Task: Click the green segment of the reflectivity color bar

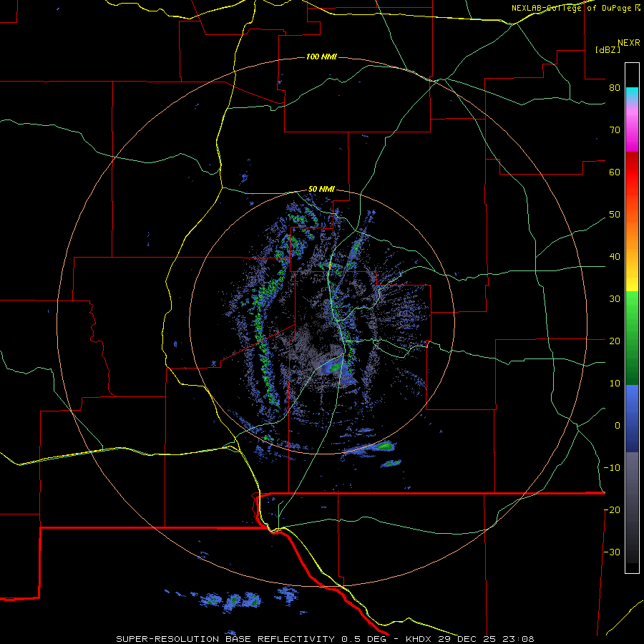Action: coord(632,338)
